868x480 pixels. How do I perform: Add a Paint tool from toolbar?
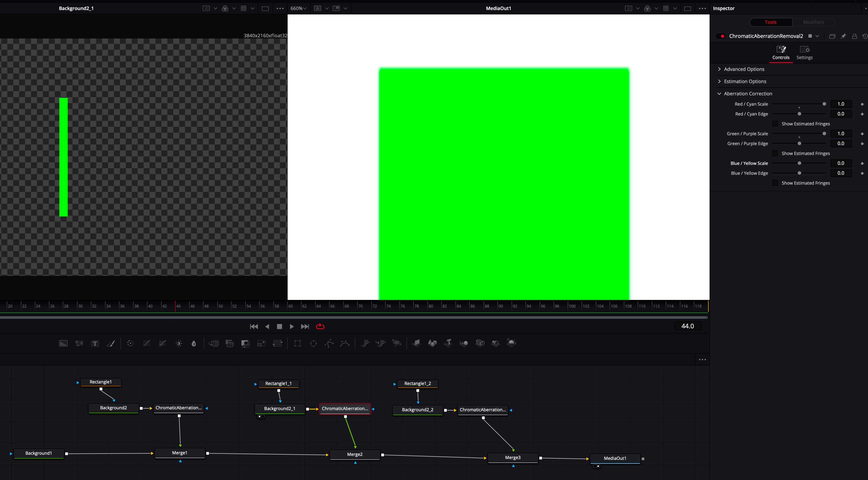click(x=111, y=343)
